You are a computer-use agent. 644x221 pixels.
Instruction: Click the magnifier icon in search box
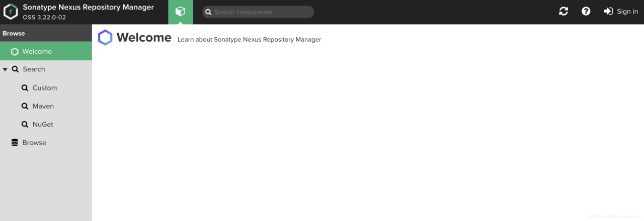(208, 12)
